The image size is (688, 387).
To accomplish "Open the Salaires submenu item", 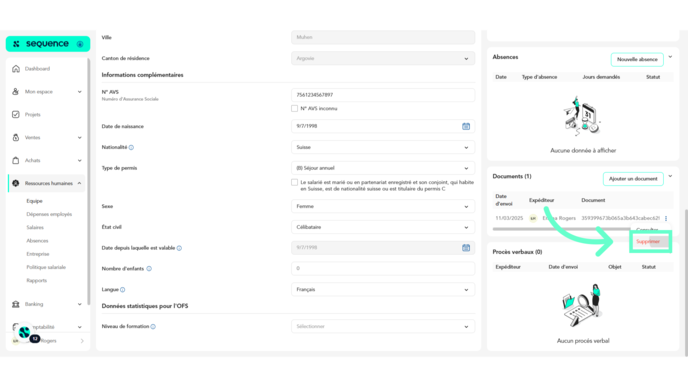I will [x=35, y=227].
